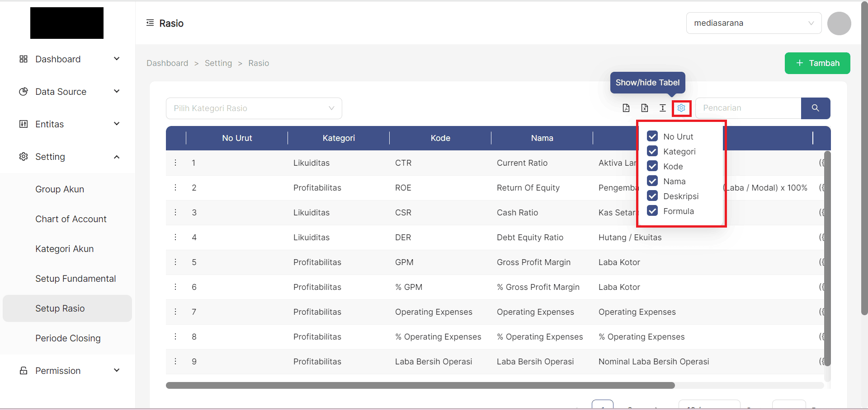Viewport: 868px width, 410px height.
Task: Click the Setting gear icon in sidebar
Action: pos(23,157)
